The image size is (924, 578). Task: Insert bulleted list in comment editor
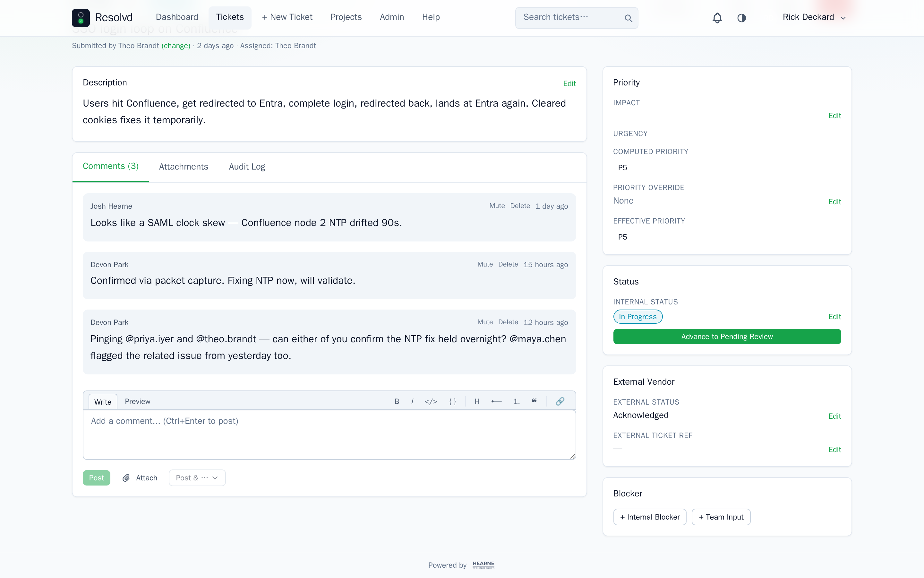tap(496, 401)
